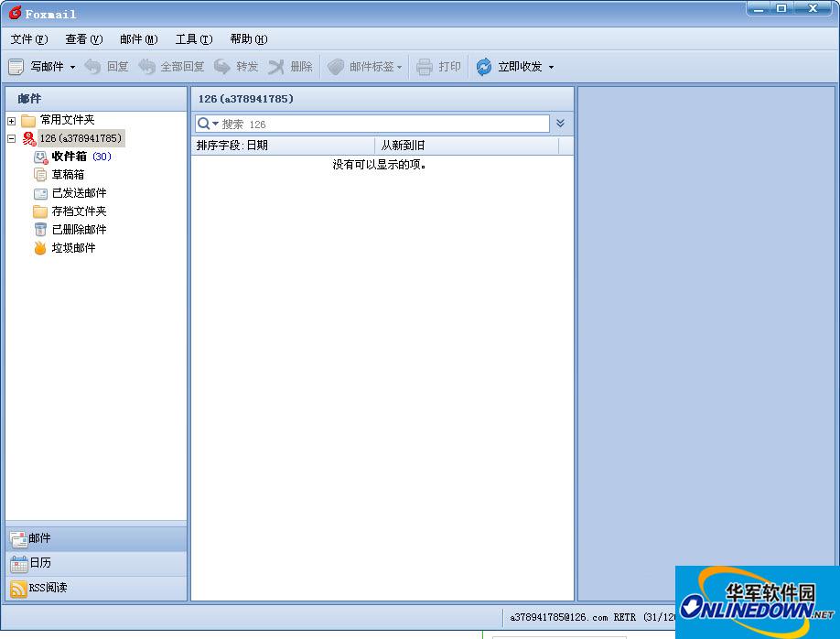
Task: Click the Send/Receive now (立即收发) icon
Action: coord(484,67)
